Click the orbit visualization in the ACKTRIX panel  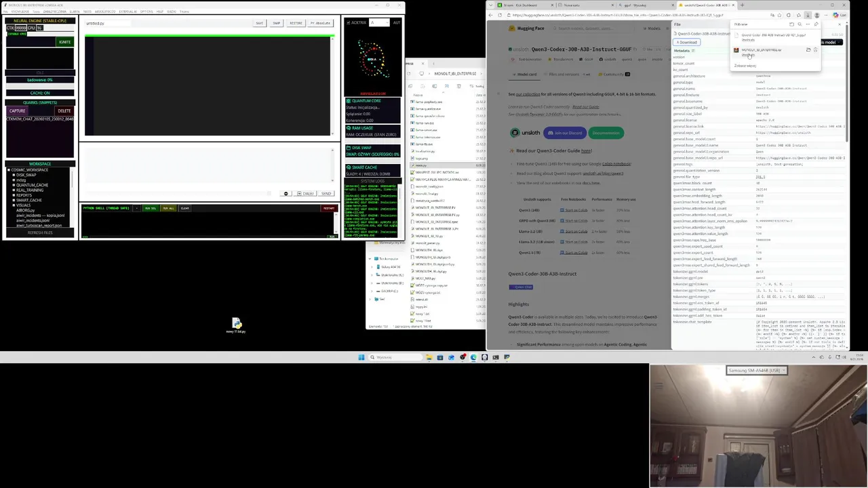coord(372,60)
